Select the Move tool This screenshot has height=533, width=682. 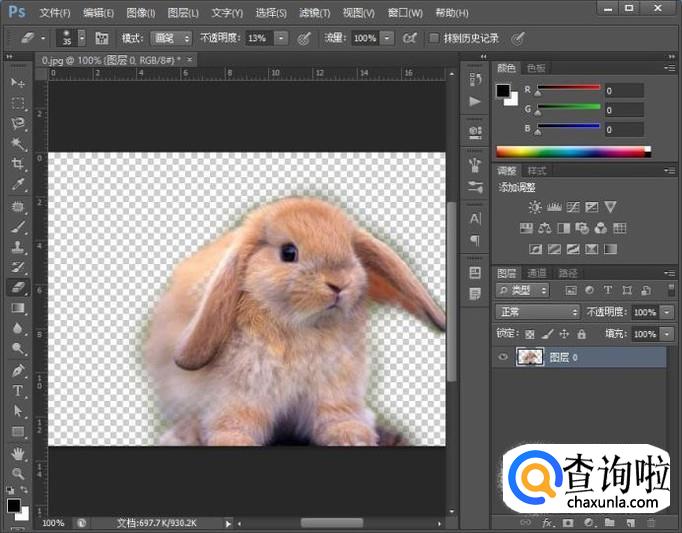tap(18, 82)
